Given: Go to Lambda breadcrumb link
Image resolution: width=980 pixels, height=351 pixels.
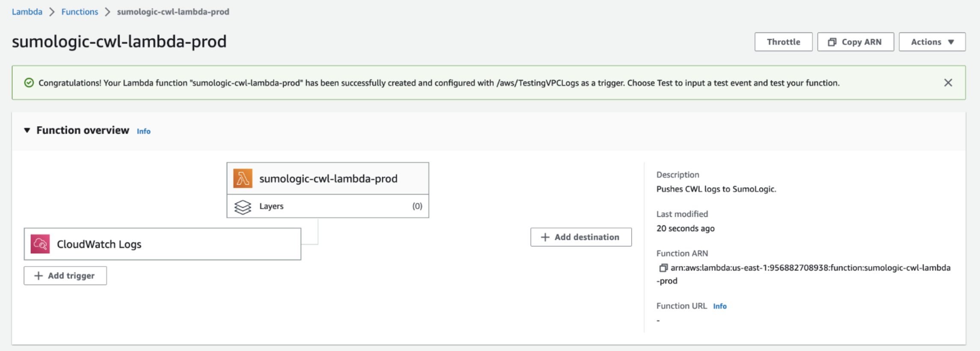Looking at the screenshot, I should point(27,12).
